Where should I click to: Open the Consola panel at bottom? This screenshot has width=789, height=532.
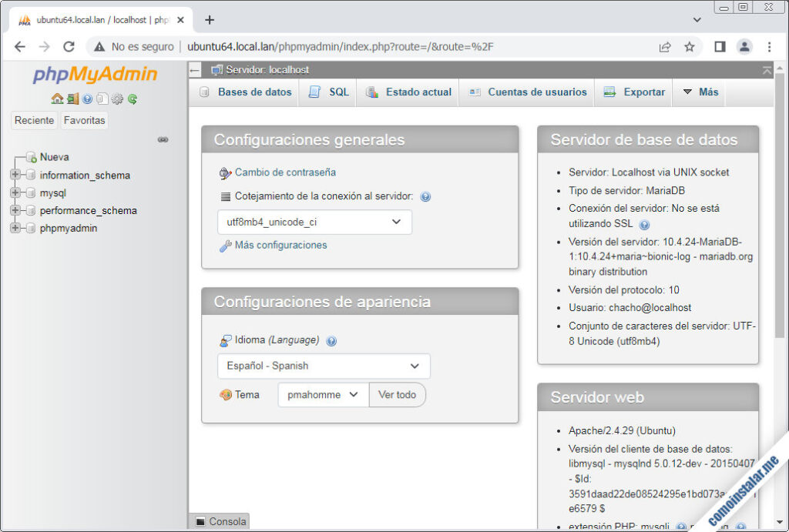tap(220, 521)
